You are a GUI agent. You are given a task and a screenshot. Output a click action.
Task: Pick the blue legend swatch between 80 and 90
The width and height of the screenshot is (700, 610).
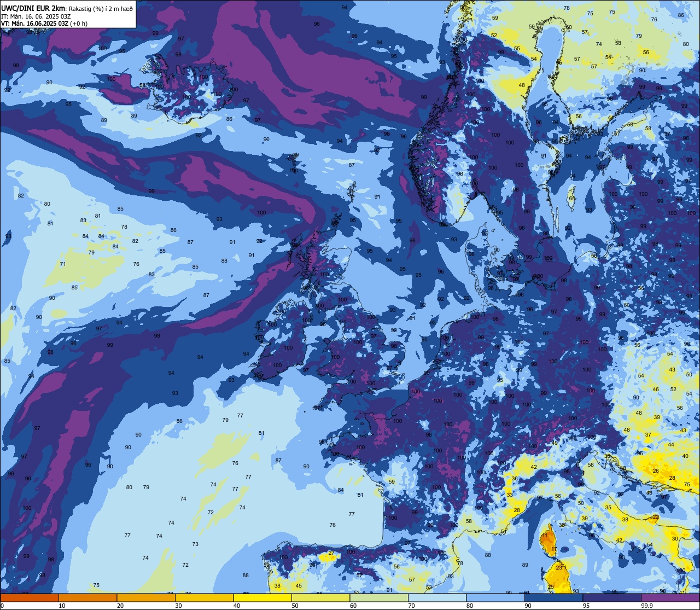[495, 597]
